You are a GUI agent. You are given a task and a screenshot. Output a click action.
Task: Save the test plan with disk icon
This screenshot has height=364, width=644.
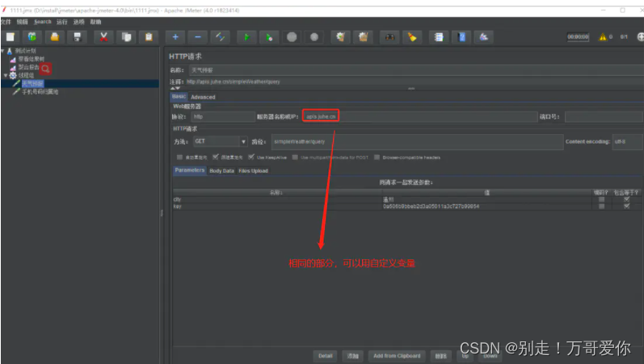tap(77, 37)
